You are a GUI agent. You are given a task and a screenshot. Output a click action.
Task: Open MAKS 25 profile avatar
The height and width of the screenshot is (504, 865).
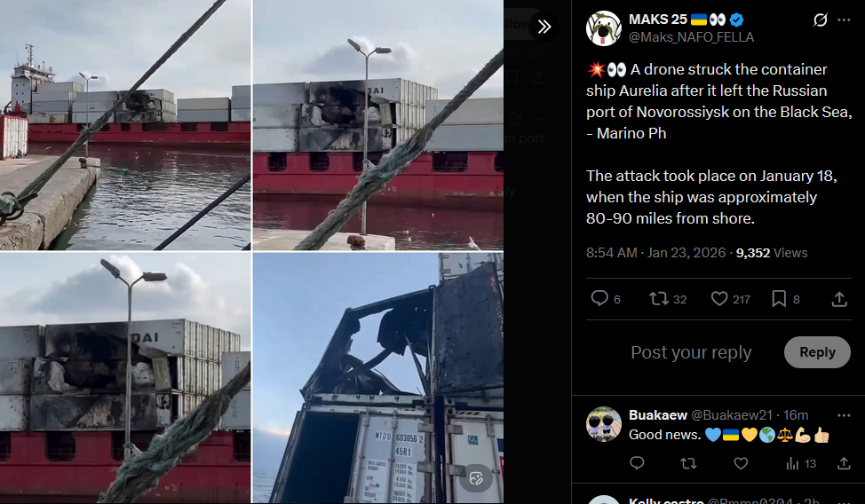click(x=604, y=28)
